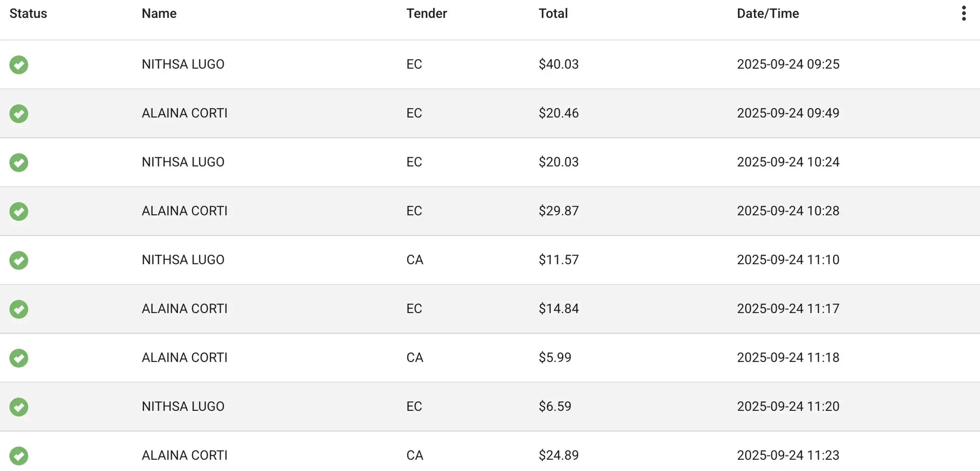
Task: Click status checkmark for the $24.89 transaction
Action: [x=19, y=456]
